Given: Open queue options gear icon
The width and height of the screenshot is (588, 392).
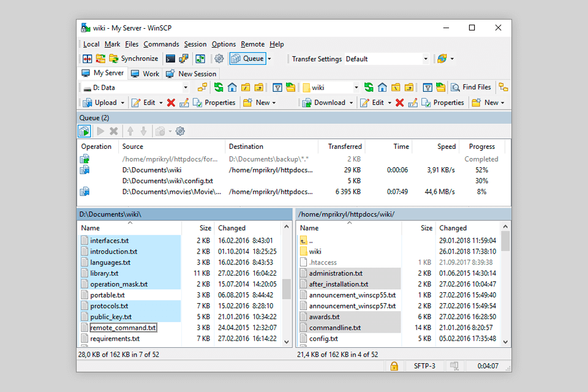Looking at the screenshot, I should pos(180,131).
